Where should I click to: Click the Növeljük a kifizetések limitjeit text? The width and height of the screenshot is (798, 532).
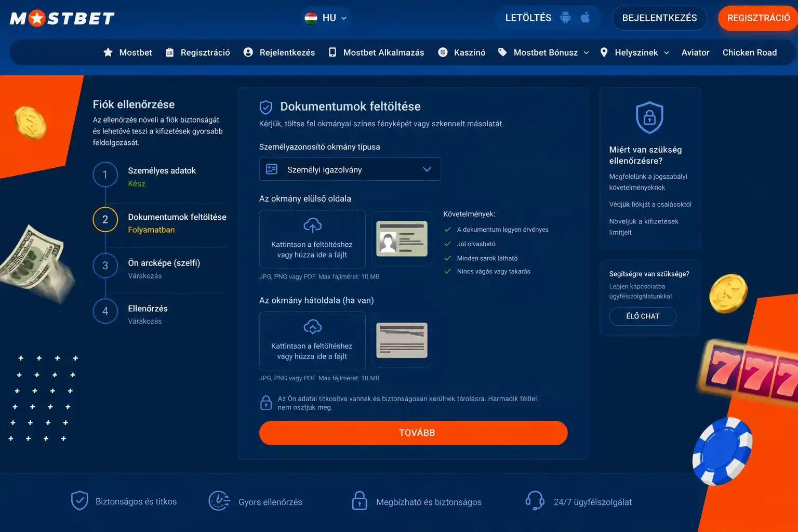coord(644,227)
